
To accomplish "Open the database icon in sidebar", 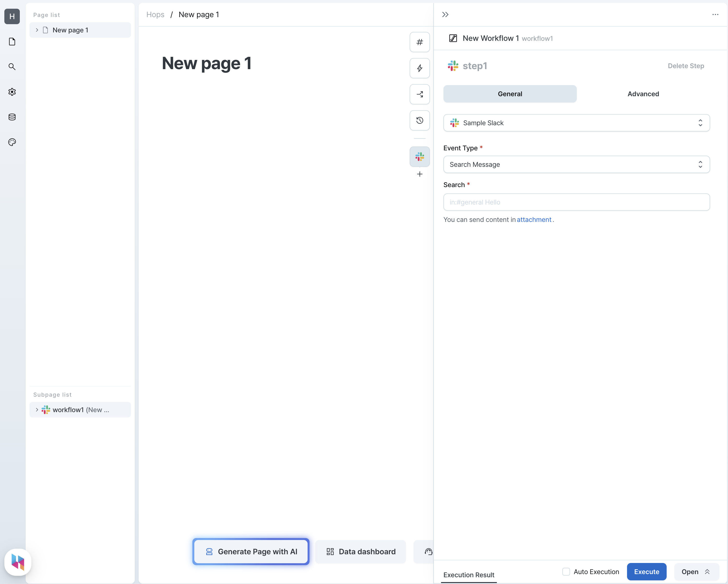I will click(12, 117).
